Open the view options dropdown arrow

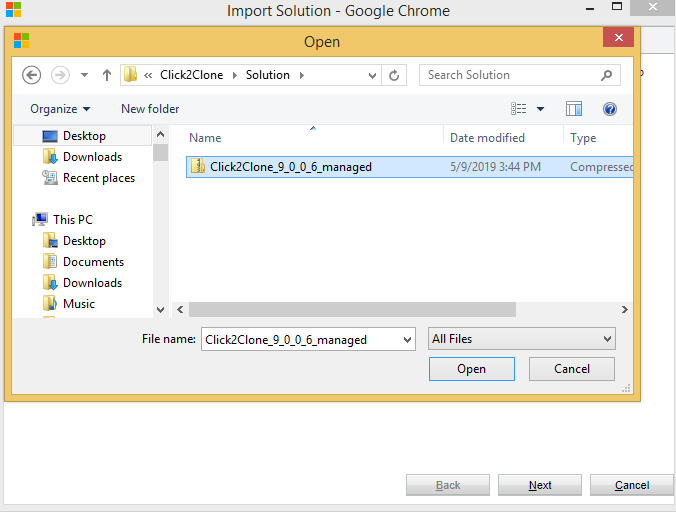pos(540,109)
